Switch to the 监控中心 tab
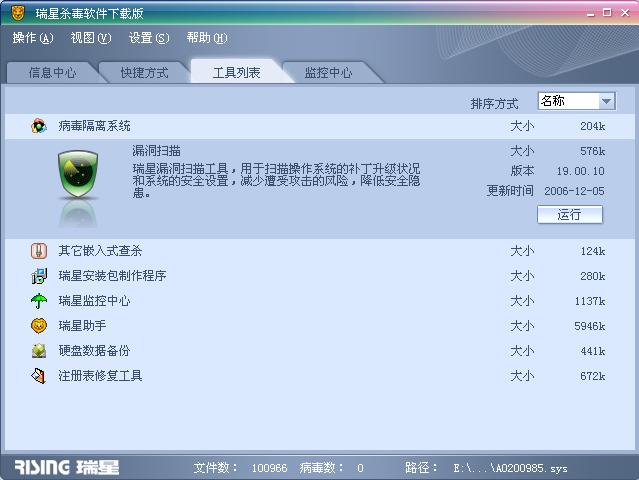Screen dimensions: 639x480 tap(328, 73)
